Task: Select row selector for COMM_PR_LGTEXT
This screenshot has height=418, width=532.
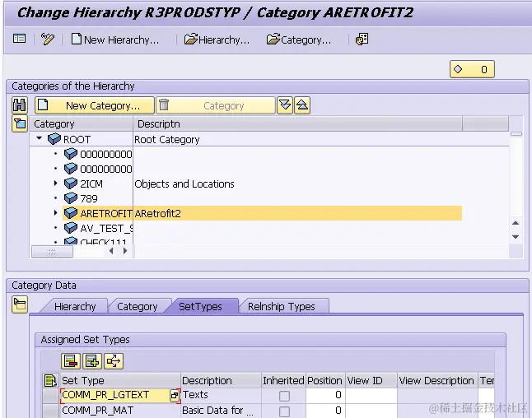Action: (x=50, y=396)
